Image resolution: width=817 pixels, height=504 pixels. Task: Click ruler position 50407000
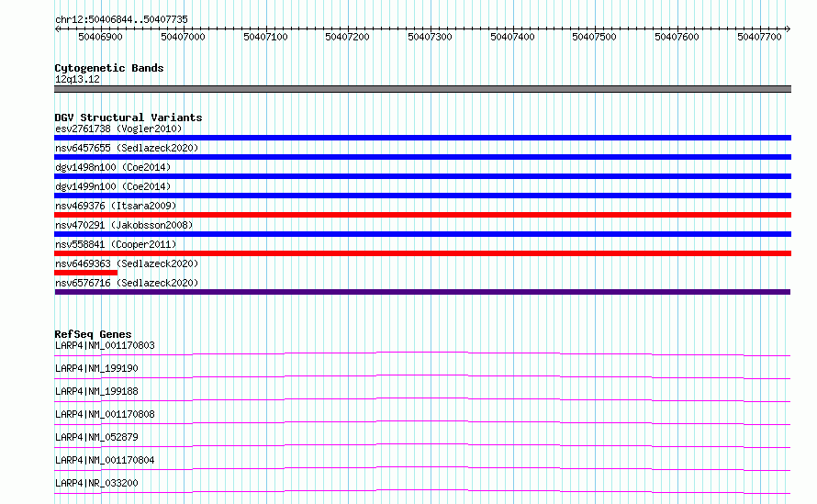coord(183,37)
